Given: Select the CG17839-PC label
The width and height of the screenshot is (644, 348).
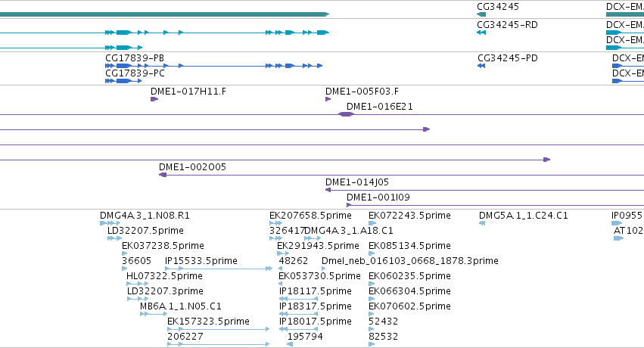Looking at the screenshot, I should click(135, 73).
